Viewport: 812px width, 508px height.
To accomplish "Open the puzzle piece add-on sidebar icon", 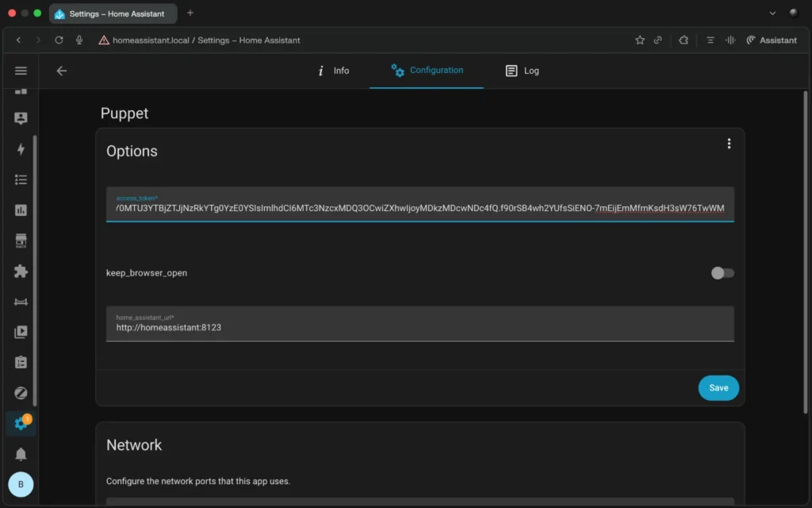I will coord(21,271).
